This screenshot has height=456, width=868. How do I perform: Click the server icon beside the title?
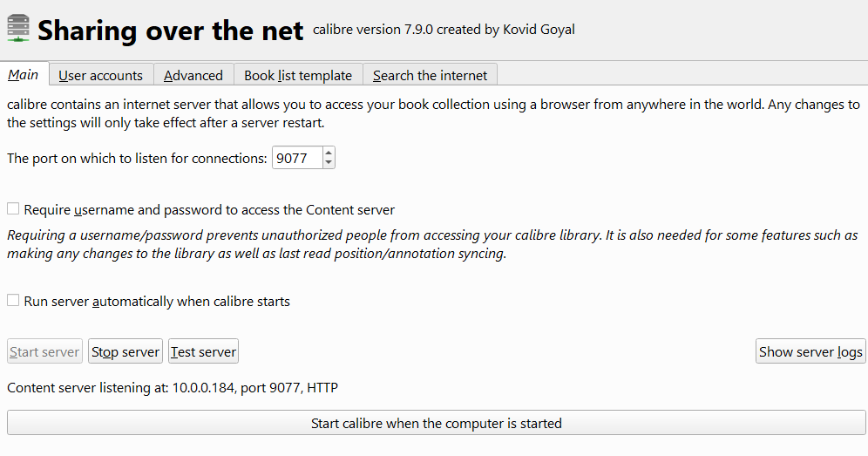(x=18, y=29)
